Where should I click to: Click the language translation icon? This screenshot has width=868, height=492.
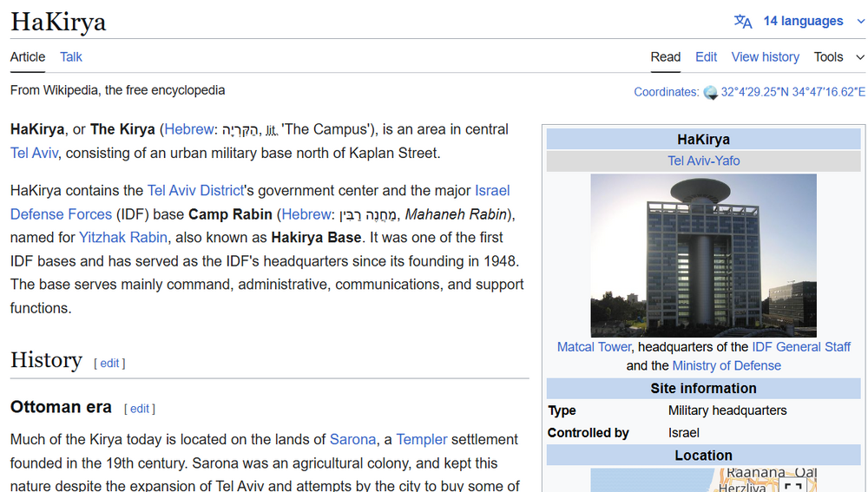coord(743,22)
